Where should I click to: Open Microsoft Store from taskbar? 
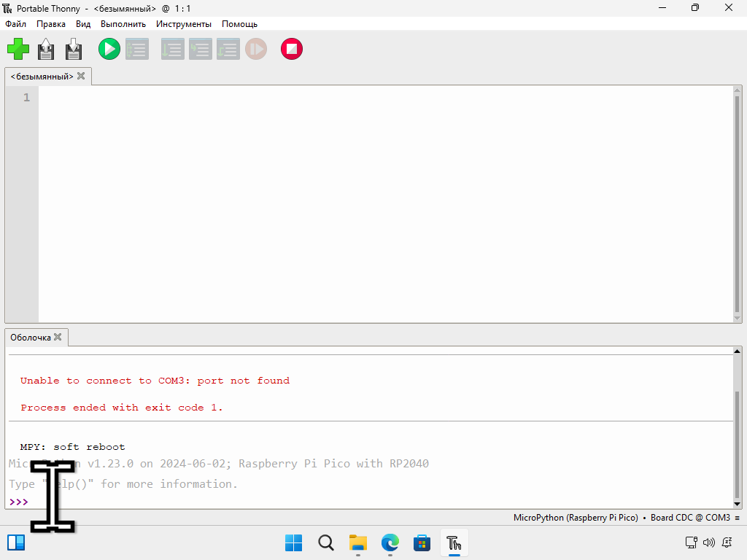(422, 542)
